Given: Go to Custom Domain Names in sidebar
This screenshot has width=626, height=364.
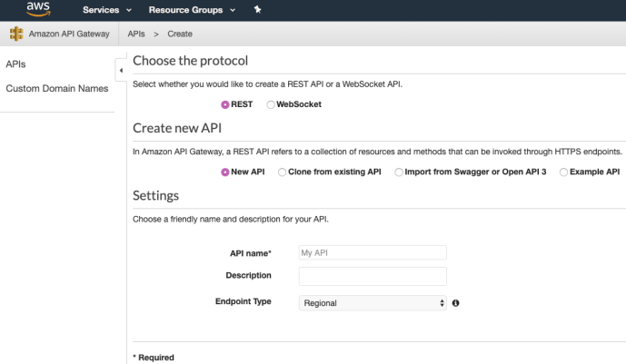Looking at the screenshot, I should 56,88.
